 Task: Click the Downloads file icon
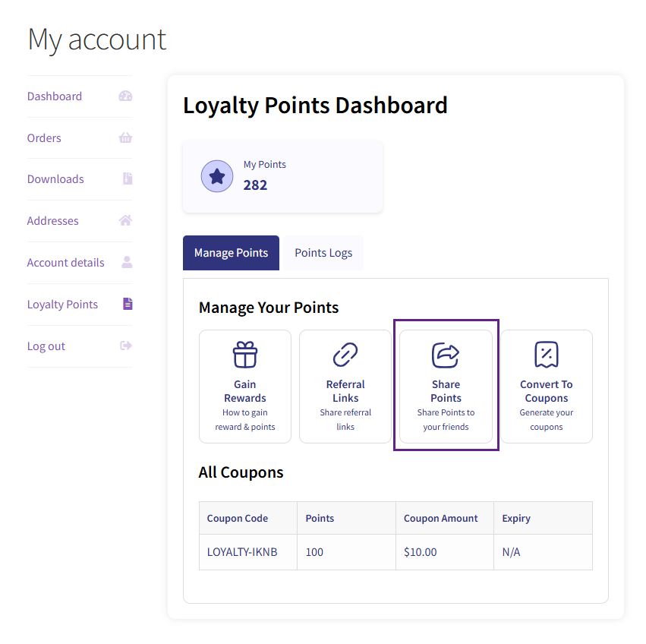tap(128, 179)
